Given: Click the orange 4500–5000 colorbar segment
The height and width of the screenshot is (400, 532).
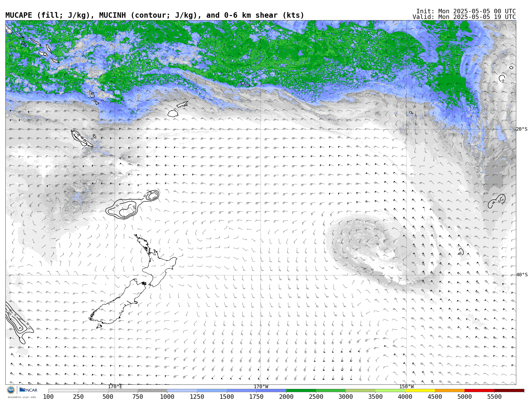Looking at the screenshot, I should pyautogui.click(x=450, y=391).
